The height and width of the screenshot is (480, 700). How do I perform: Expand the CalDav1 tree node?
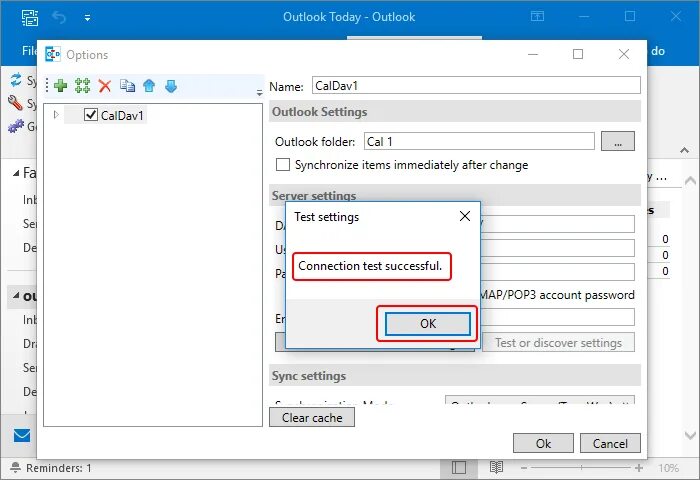pyautogui.click(x=56, y=115)
